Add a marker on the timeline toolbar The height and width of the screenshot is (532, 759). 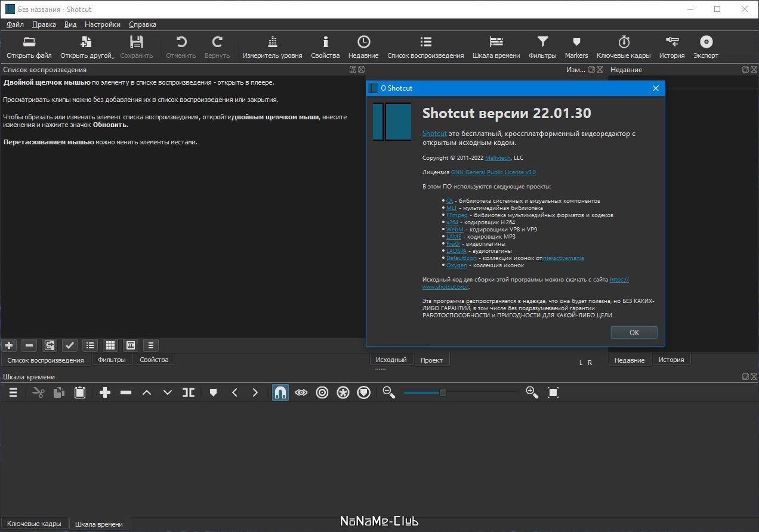point(214,392)
